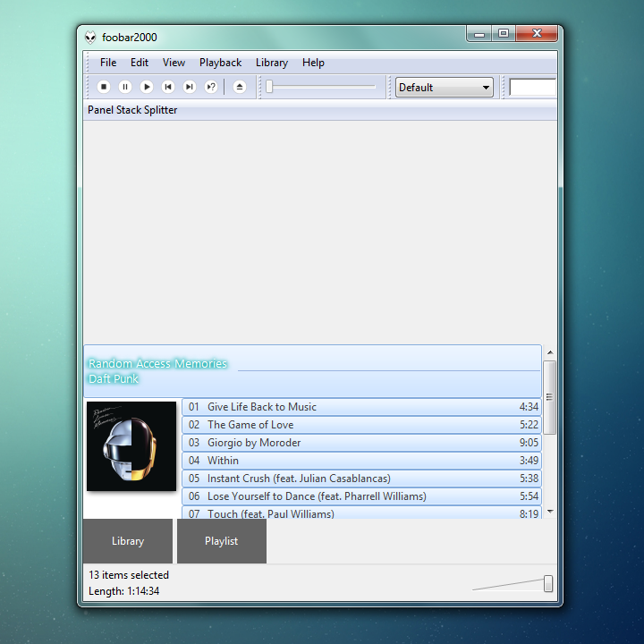Screen dimensions: 644x644
Task: Maximize the foobar2000 window
Action: pyautogui.click(x=504, y=34)
